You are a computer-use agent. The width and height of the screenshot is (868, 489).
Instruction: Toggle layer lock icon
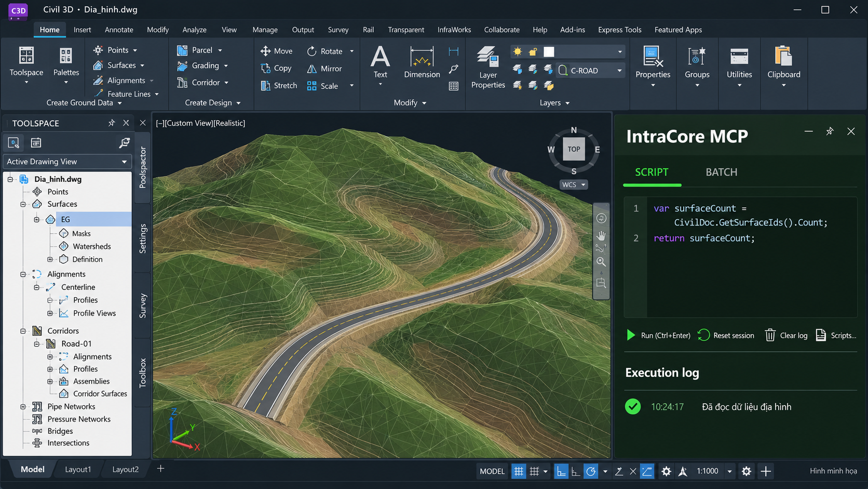coord(533,51)
